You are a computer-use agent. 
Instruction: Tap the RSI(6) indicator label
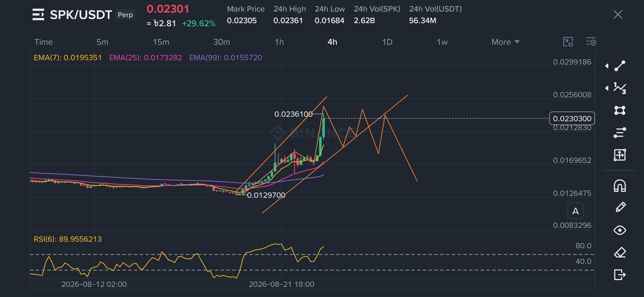pos(68,239)
